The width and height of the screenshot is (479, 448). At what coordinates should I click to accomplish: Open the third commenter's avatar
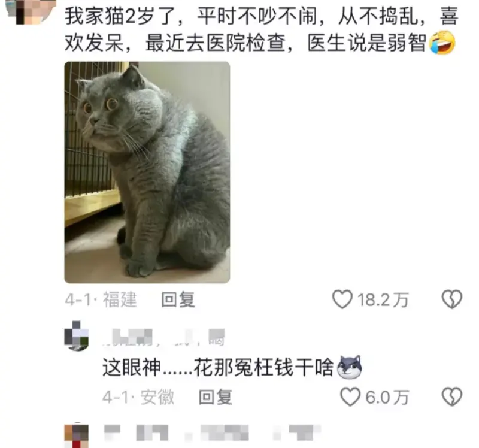point(77,435)
